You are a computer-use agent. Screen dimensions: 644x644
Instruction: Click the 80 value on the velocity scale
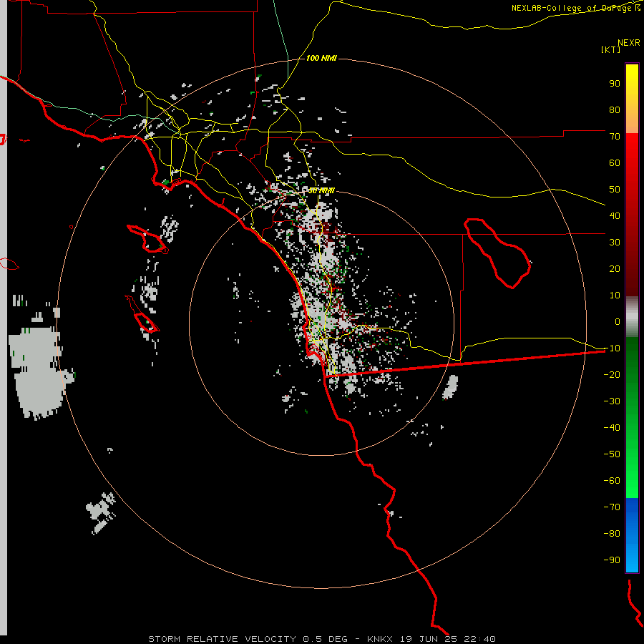point(615,110)
